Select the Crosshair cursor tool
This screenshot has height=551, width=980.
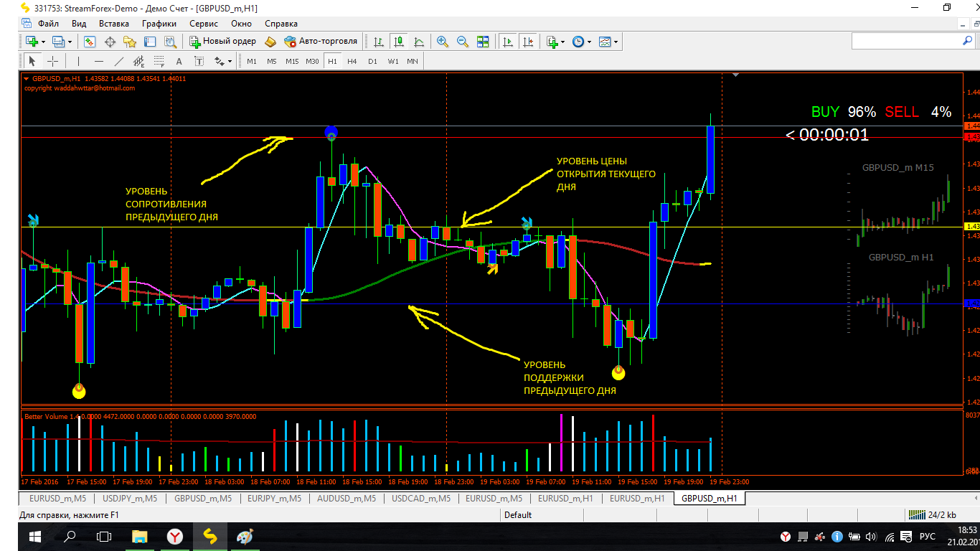[x=52, y=61]
